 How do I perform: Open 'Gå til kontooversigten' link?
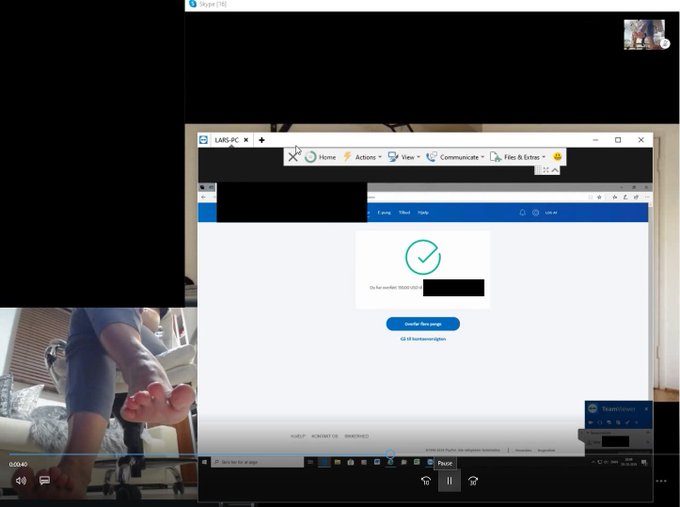tap(423, 339)
